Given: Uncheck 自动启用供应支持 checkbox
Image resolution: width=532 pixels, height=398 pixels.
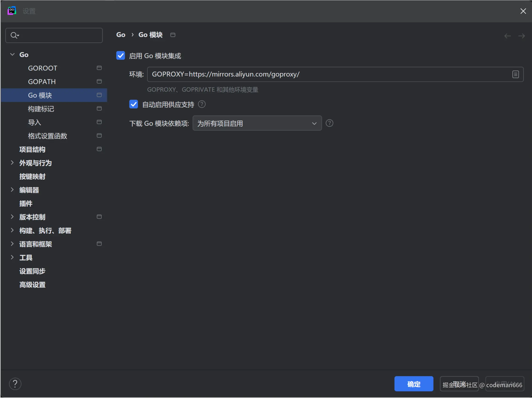Looking at the screenshot, I should (x=133, y=104).
